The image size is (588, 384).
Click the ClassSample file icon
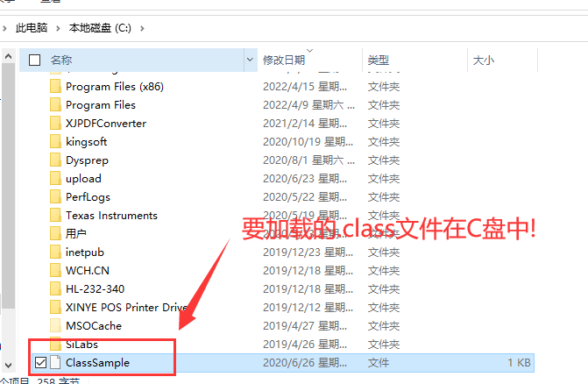click(55, 362)
